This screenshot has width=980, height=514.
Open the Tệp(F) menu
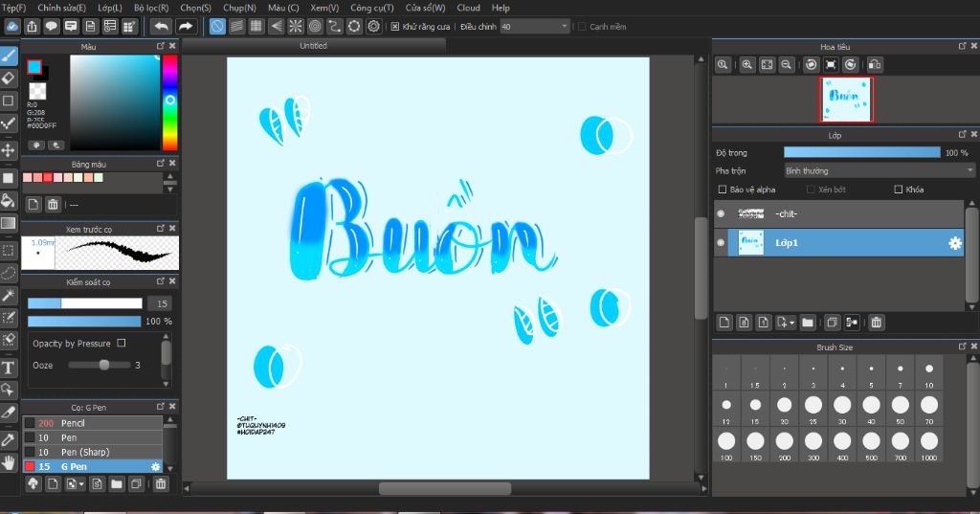pyautogui.click(x=13, y=8)
